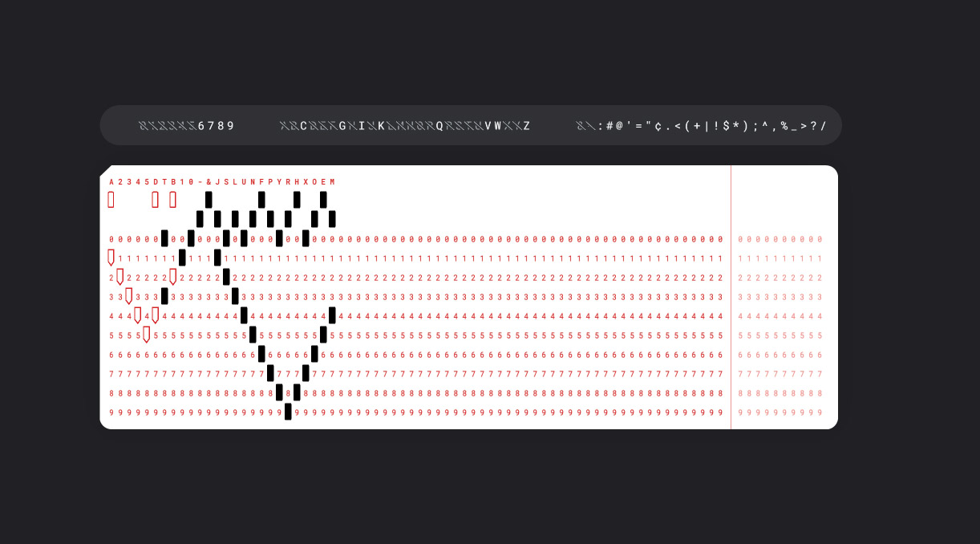This screenshot has width=980, height=544.
Task: Click the red punch in the 3s row under column 3
Action: (129, 296)
